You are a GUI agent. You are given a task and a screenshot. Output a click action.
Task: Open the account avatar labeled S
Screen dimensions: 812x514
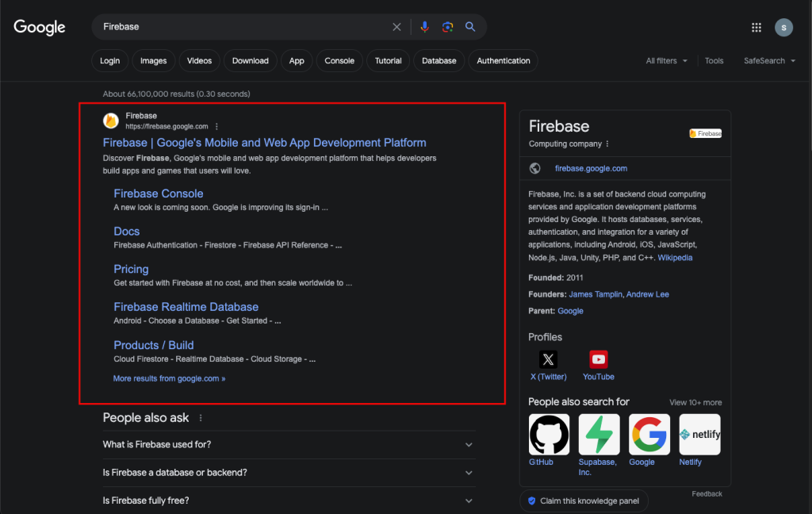coord(783,28)
